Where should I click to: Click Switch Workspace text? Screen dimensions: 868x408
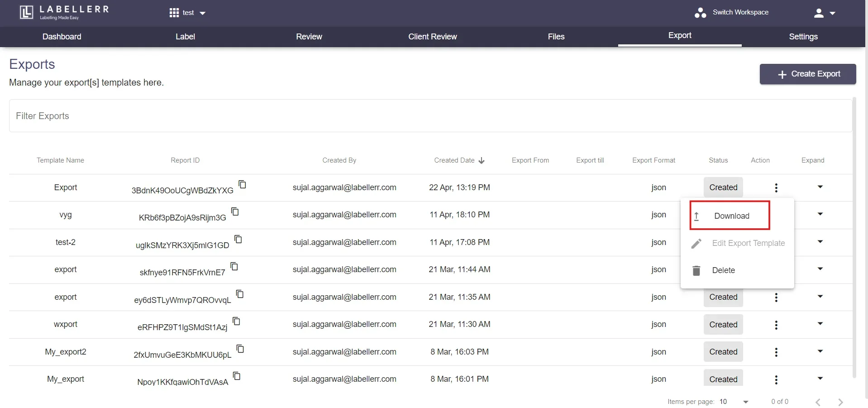740,12
